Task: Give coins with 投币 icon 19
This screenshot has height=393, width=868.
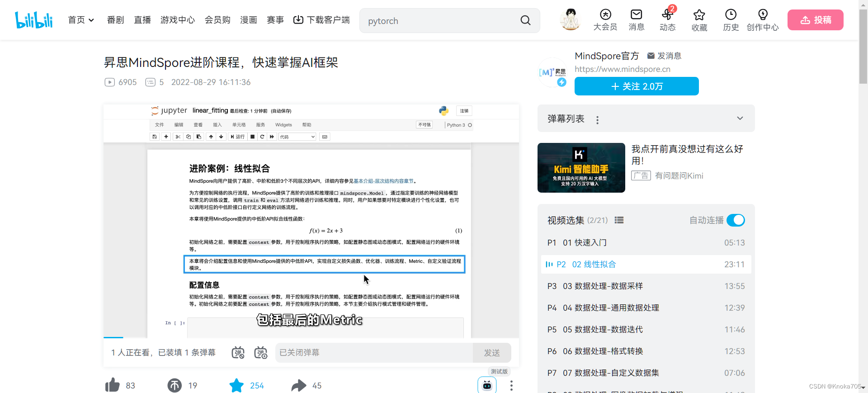Action: pos(182,385)
